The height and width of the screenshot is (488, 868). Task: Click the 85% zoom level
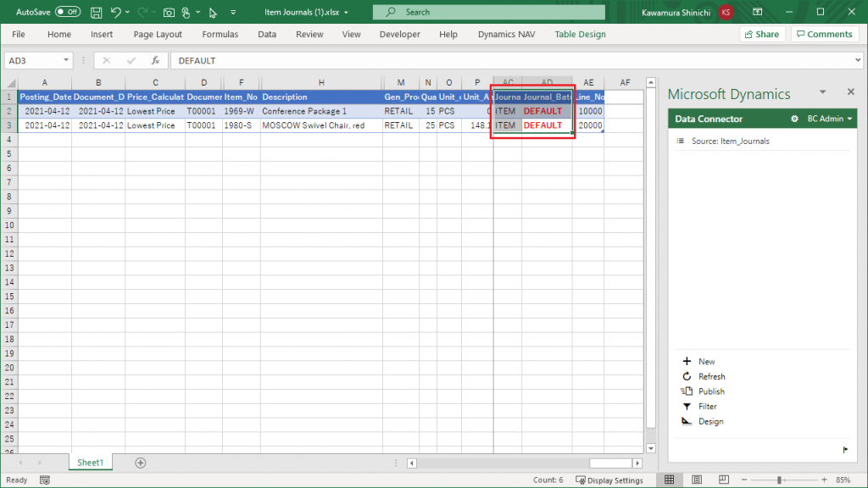(843, 480)
